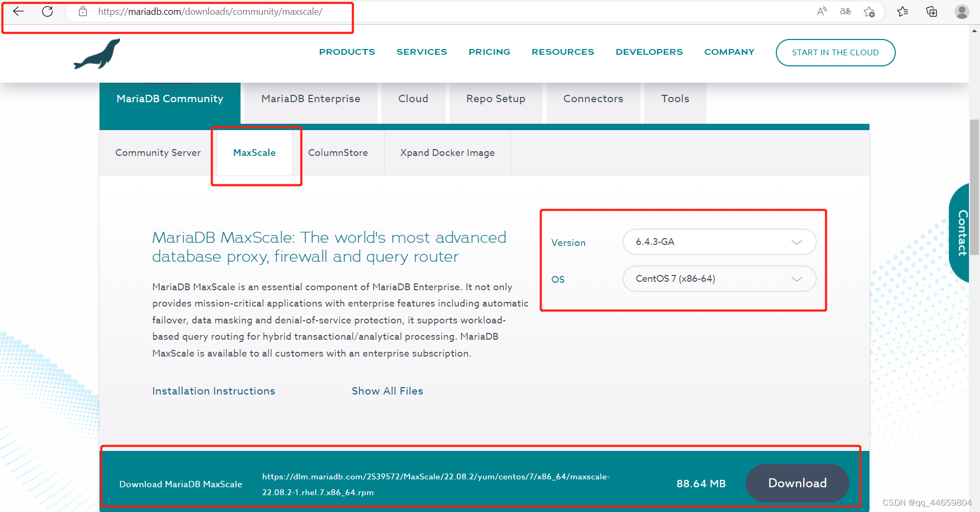Open the Version dropdown showing 6.4.3-GA
The image size is (980, 512).
[x=719, y=242]
